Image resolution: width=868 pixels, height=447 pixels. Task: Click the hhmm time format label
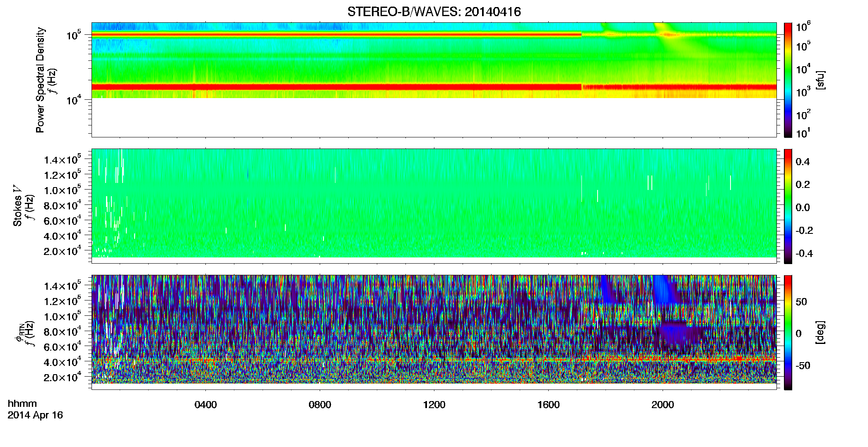tap(22, 404)
